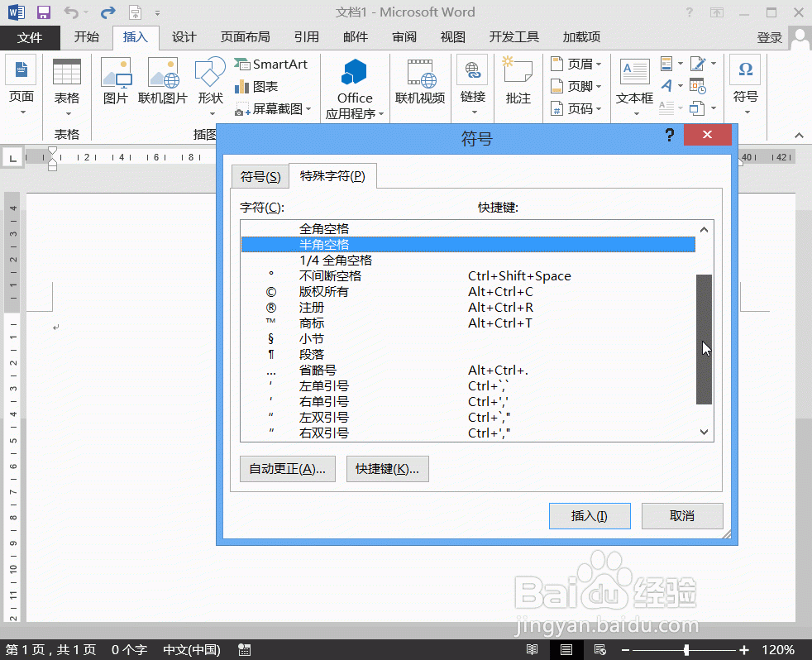Screen dimensions: 812x660
Task: Select 版权所有 in the character list
Action: point(324,292)
